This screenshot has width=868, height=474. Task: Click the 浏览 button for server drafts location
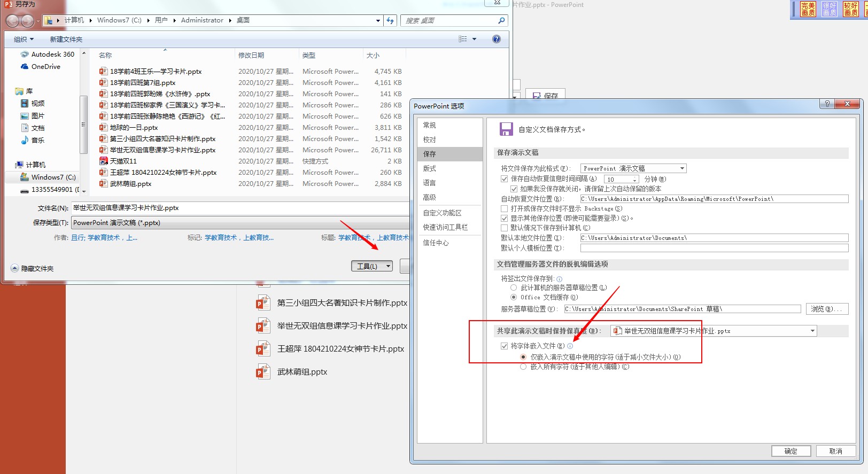827,309
